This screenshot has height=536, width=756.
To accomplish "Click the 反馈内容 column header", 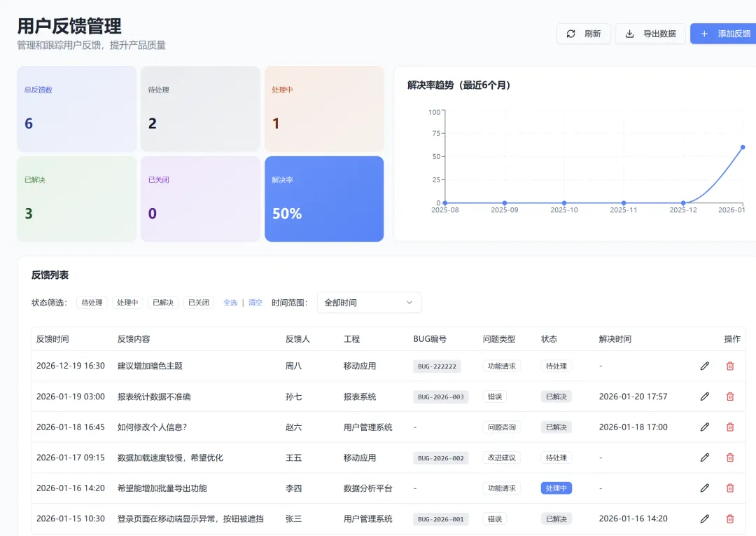I will tap(134, 339).
